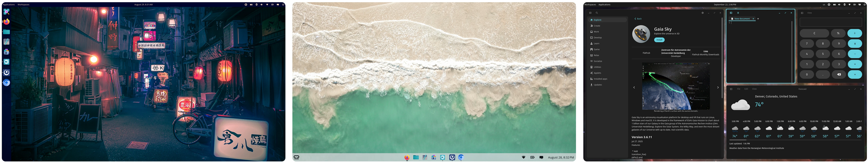The image size is (868, 164).
Task: Toggle the text editor sidebar panel icon
Action: [x=731, y=13]
